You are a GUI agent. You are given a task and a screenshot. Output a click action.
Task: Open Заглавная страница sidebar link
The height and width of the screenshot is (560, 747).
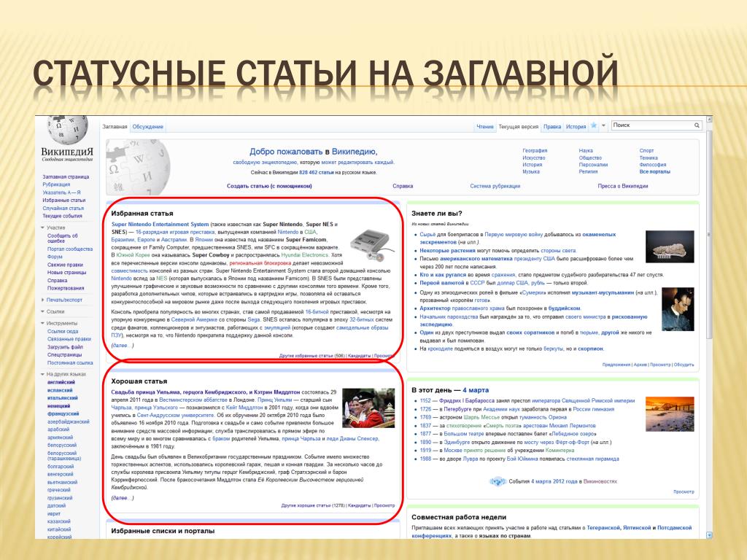coord(66,176)
